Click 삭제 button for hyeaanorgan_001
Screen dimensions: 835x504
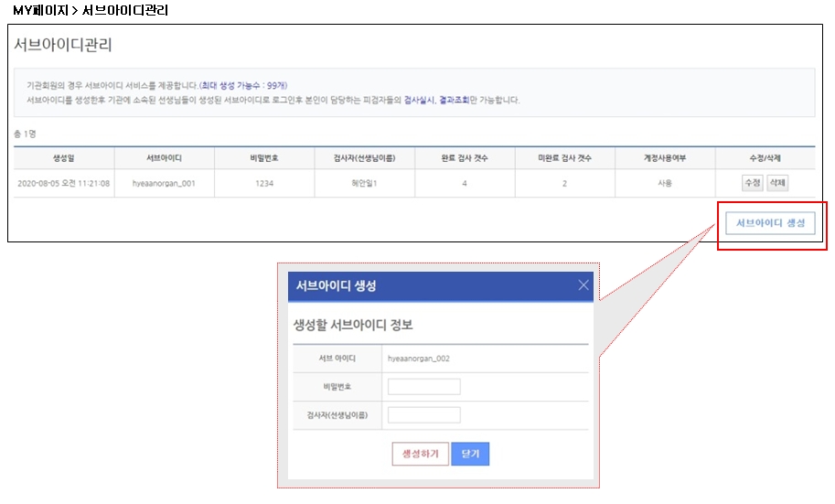click(x=777, y=183)
